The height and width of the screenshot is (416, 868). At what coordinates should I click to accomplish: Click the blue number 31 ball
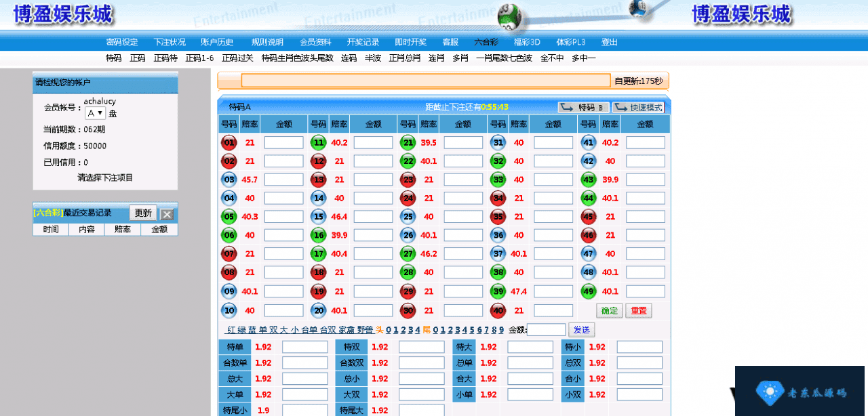[498, 143]
